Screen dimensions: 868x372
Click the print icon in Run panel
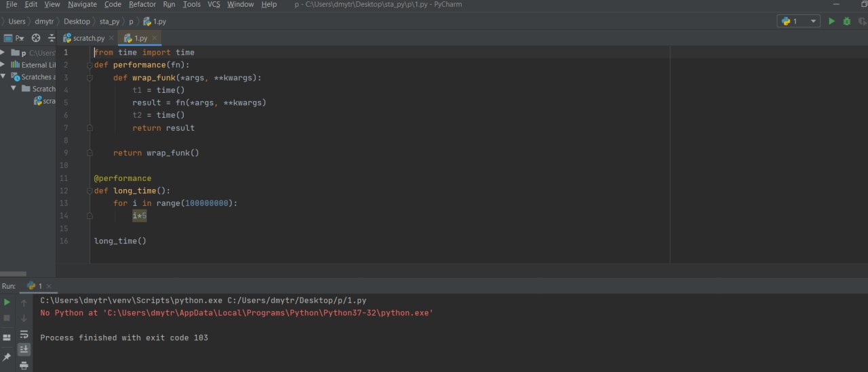pyautogui.click(x=24, y=365)
